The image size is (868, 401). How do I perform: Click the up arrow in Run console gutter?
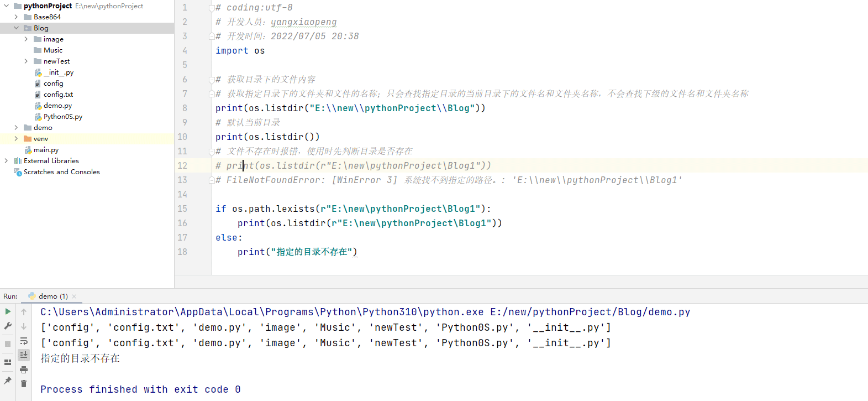(24, 311)
